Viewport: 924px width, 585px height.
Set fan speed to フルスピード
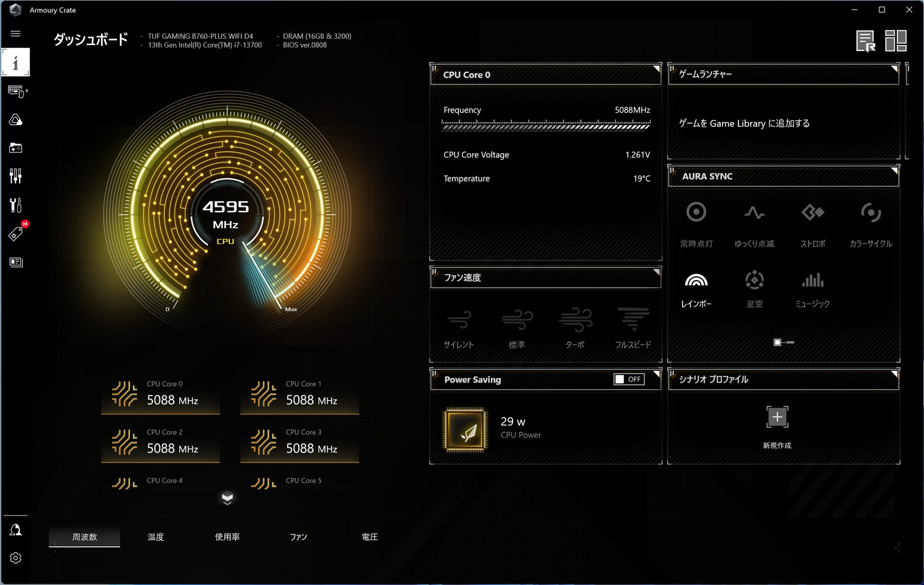633,328
